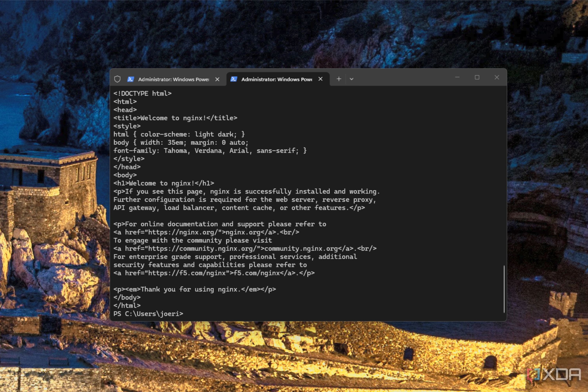
Task: Maximize the Terminal window
Action: tap(477, 77)
